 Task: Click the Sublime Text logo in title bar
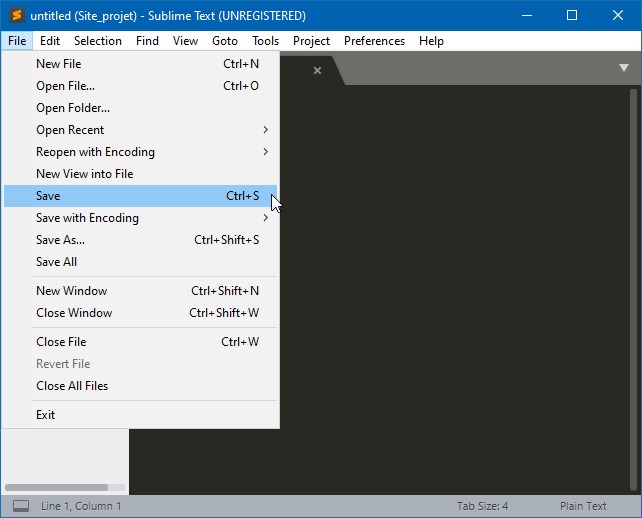click(x=17, y=16)
